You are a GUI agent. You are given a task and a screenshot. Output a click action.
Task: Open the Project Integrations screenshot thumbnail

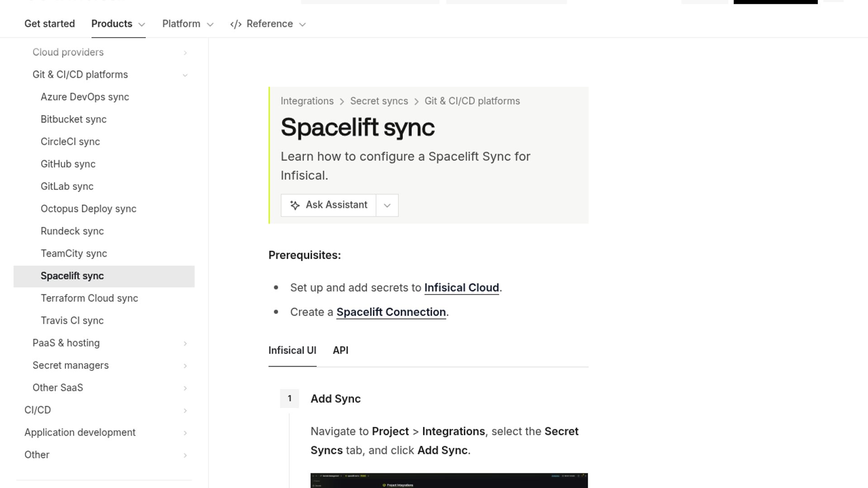click(449, 480)
